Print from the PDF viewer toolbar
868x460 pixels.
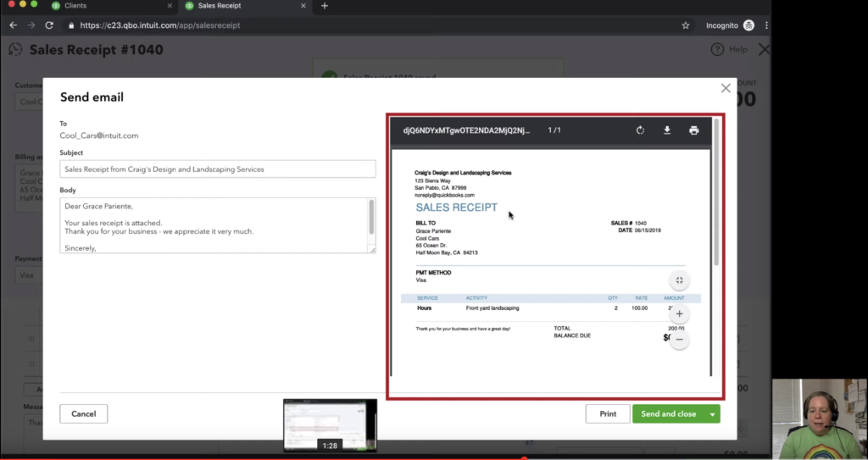(x=693, y=130)
